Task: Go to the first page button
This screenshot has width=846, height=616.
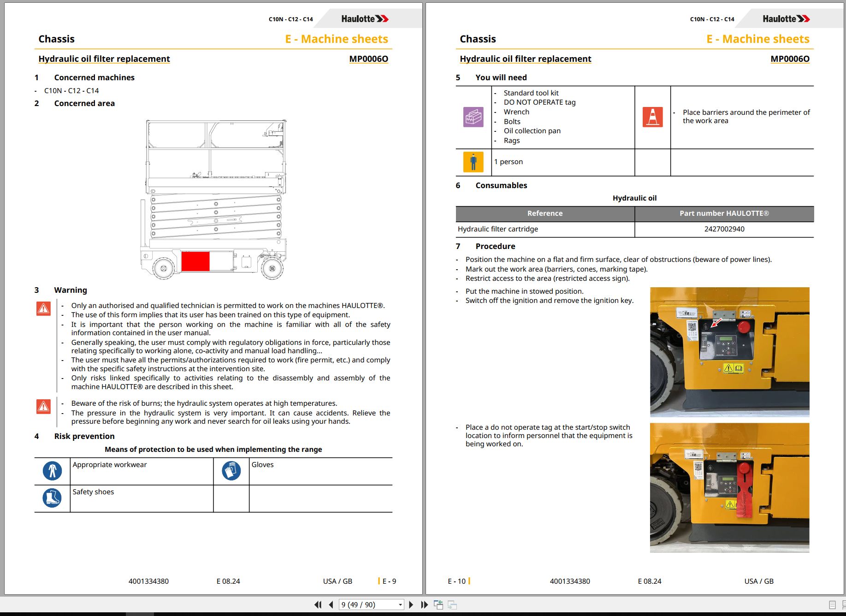Action: 318,604
